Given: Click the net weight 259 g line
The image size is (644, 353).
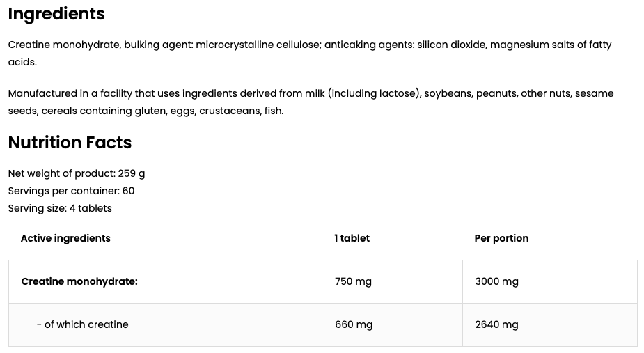Looking at the screenshot, I should [x=76, y=173].
